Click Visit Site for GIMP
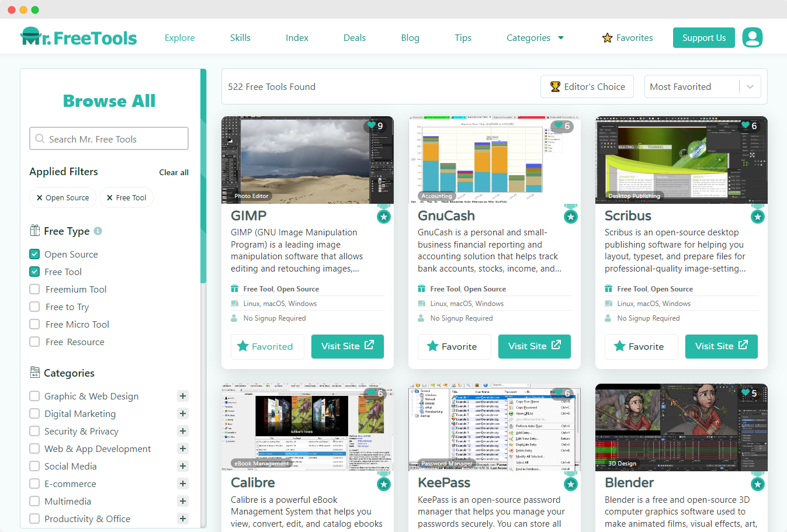This screenshot has width=787, height=532. tap(348, 346)
